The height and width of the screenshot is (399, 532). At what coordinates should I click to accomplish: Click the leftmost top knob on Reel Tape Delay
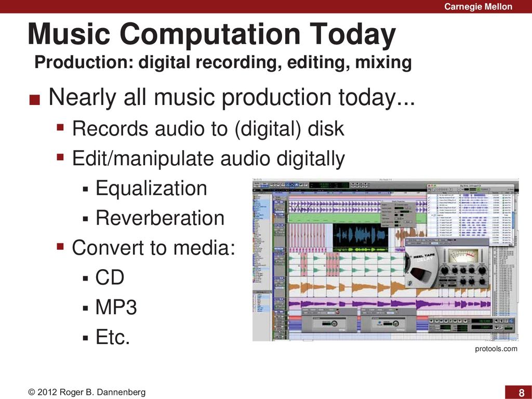[x=444, y=271]
